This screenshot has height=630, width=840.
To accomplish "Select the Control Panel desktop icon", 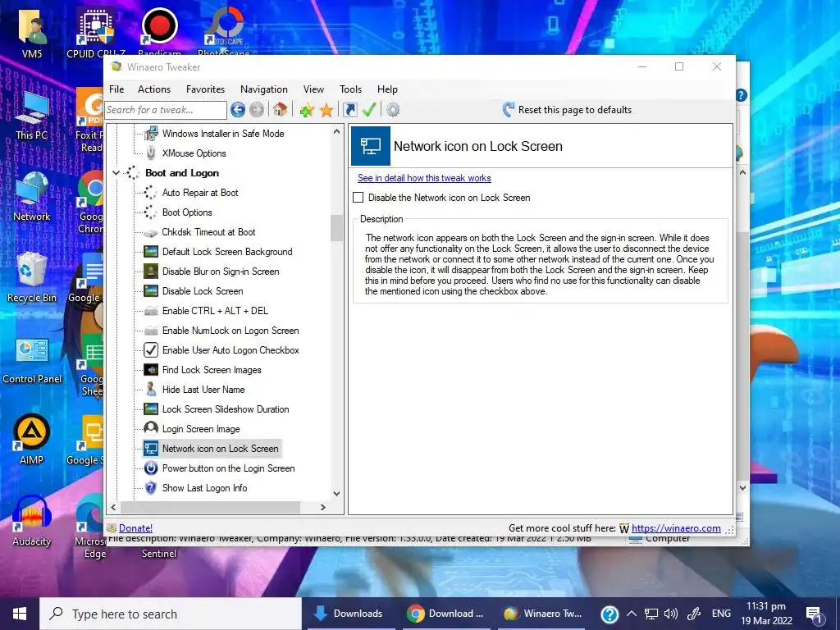I will pyautogui.click(x=32, y=361).
